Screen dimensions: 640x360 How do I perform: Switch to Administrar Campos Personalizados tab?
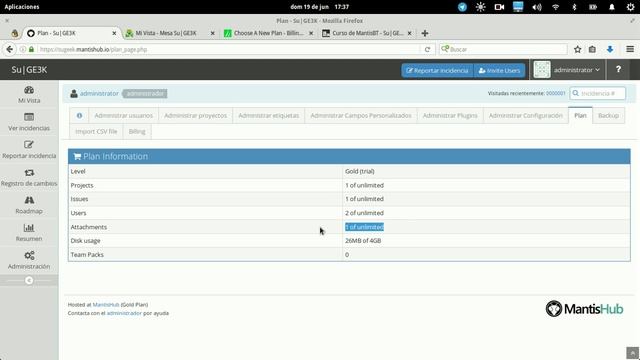[x=361, y=116]
